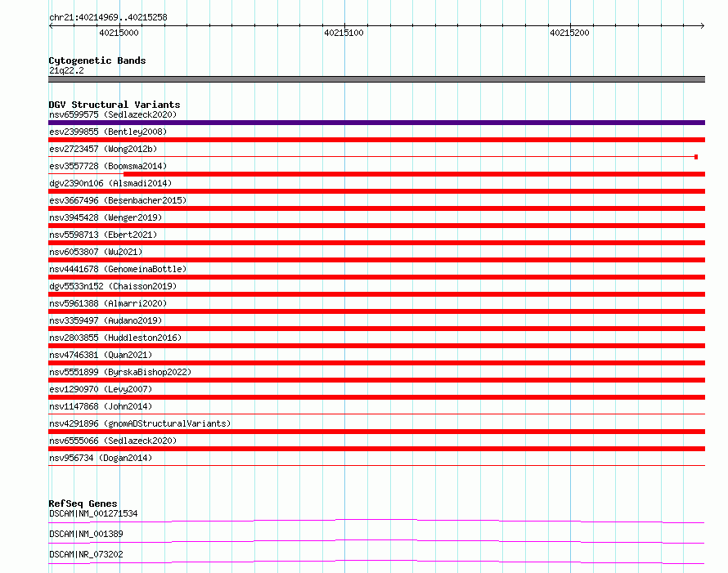Open the RefSeq Genes track title
Viewport: 728px width, 573px height.
[83, 504]
